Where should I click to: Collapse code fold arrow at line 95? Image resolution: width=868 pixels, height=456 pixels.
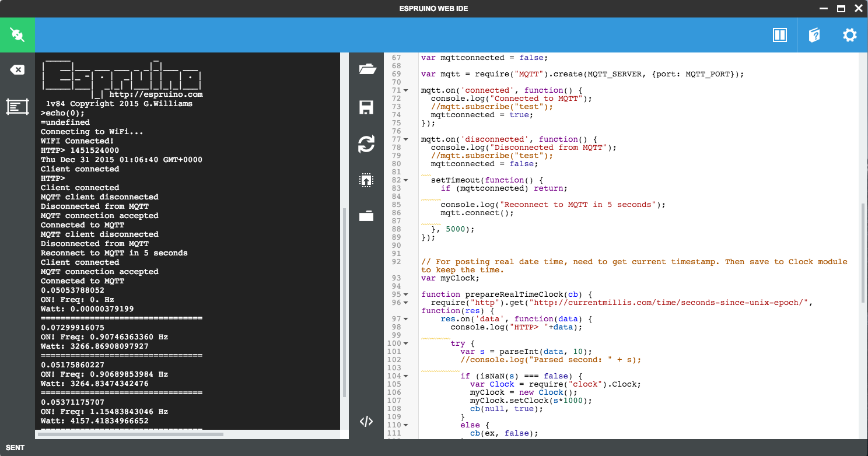pyautogui.click(x=407, y=294)
